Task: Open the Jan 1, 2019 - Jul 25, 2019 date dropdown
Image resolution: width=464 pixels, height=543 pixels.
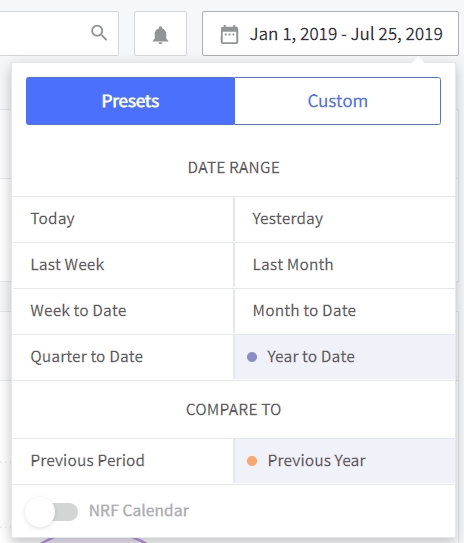Action: coord(330,34)
